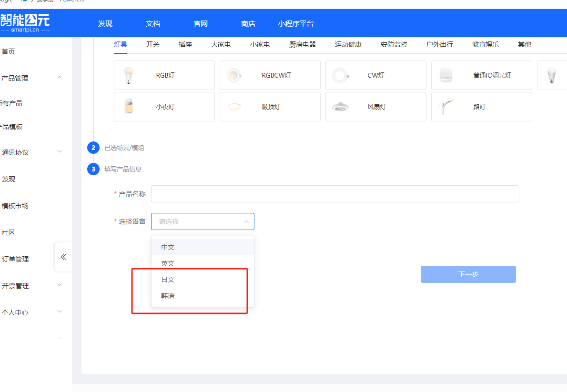
Task: Open the 小程序平台 menu item
Action: 296,23
